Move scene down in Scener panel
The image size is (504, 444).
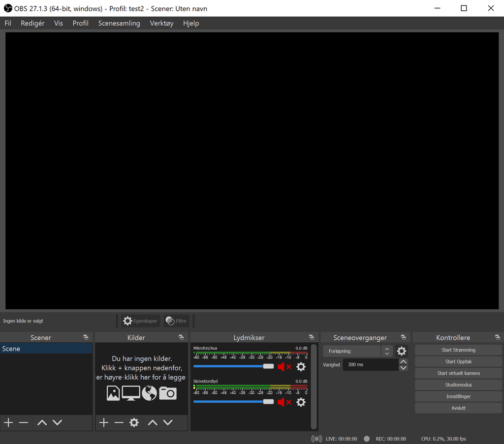[57, 422]
